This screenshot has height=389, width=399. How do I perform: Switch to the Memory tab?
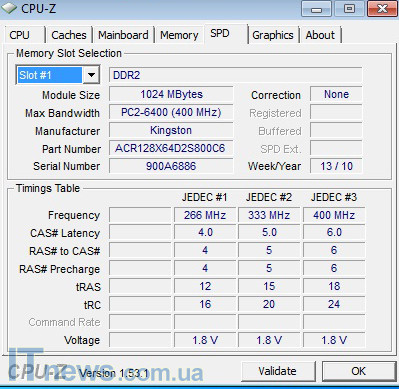point(179,35)
